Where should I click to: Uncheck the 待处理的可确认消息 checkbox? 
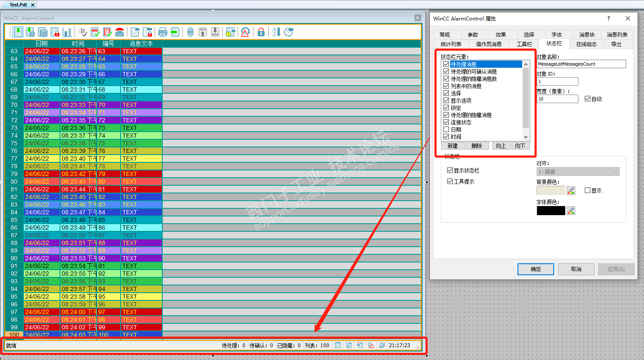pyautogui.click(x=446, y=72)
